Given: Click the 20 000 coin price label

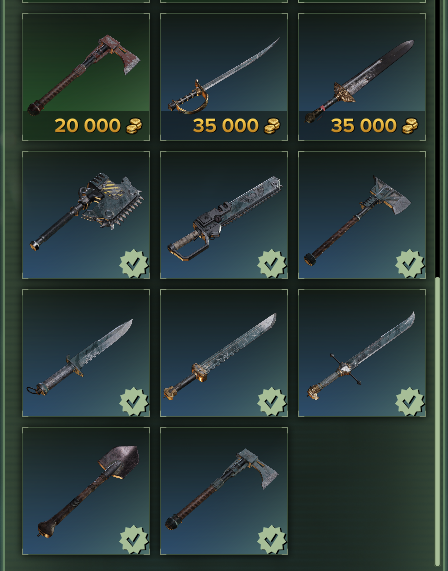Looking at the screenshot, I should 87,126.
